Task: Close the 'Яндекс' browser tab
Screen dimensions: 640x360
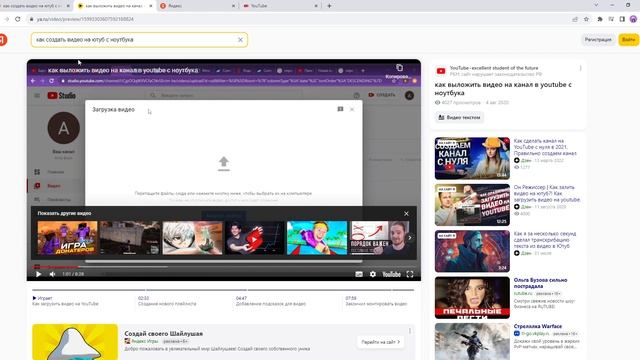Action: click(x=233, y=6)
